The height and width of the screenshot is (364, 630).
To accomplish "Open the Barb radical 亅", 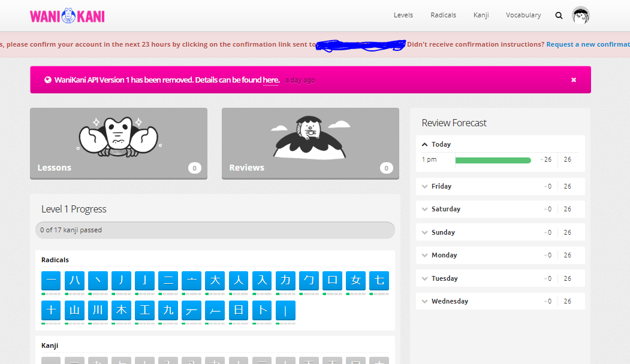I will (x=144, y=281).
